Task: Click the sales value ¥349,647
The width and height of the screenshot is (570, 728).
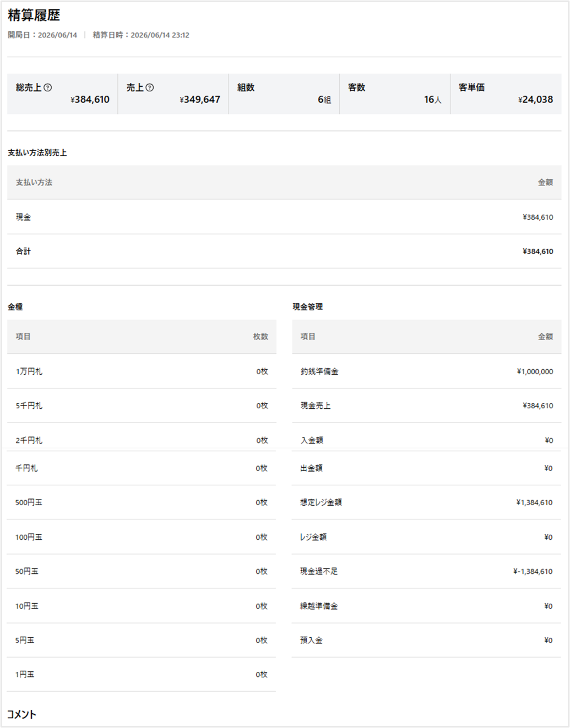Action: tap(200, 100)
